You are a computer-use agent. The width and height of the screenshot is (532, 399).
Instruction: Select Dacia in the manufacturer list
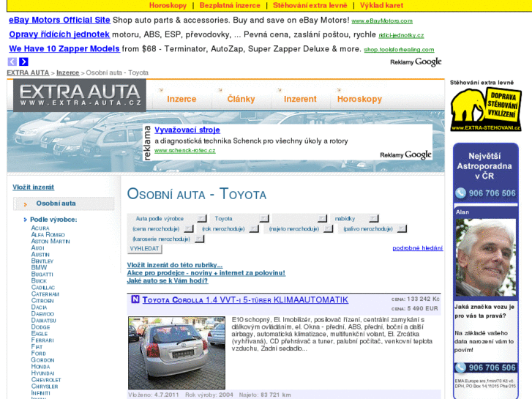pyautogui.click(x=39, y=307)
